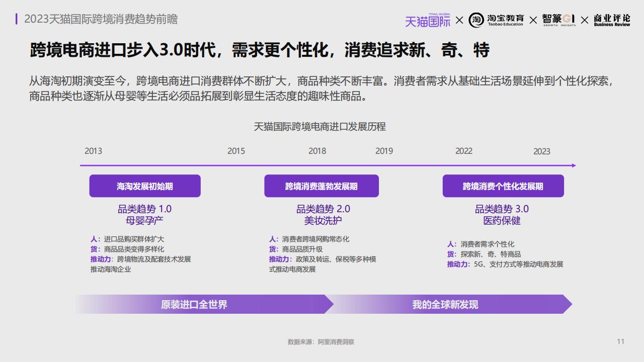644x362 pixels.
Task: Click header text 2023天猫国际跨境消费趋势前瞻
Action: click(x=101, y=19)
